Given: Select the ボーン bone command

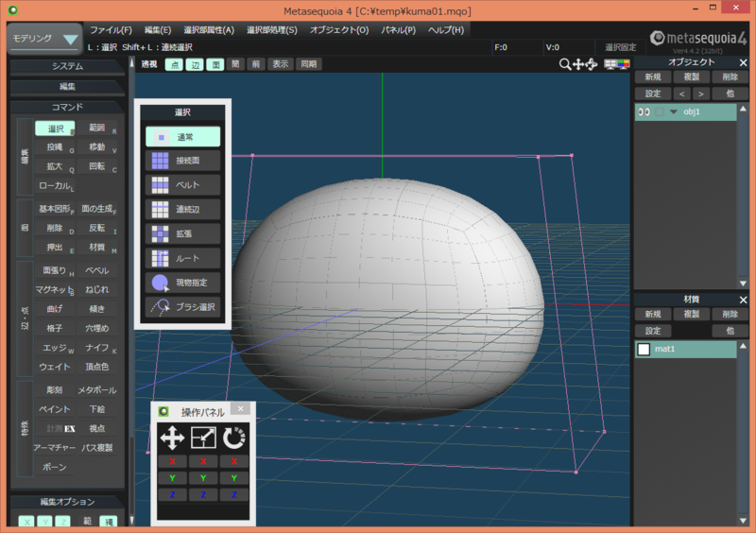Looking at the screenshot, I should point(56,467).
